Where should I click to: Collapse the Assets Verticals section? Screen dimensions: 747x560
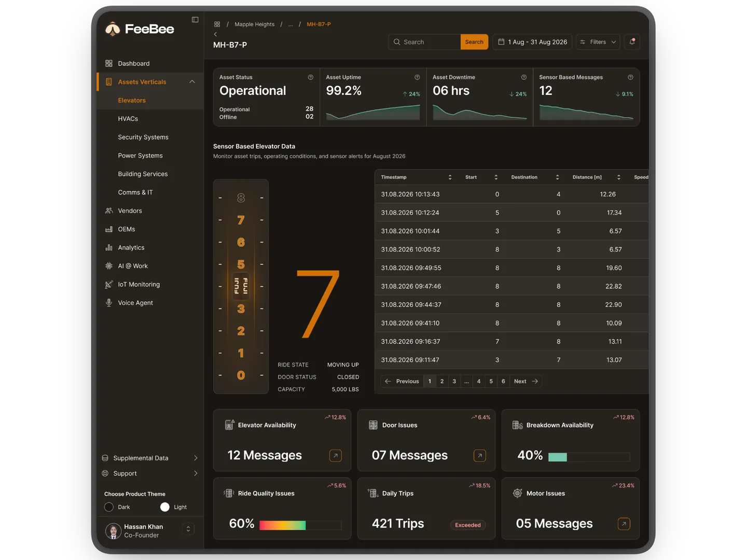[192, 82]
